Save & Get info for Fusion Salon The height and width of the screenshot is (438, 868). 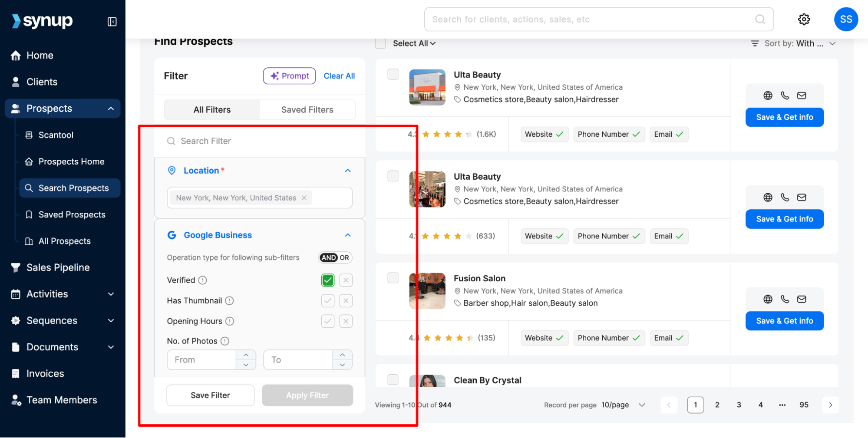point(785,321)
